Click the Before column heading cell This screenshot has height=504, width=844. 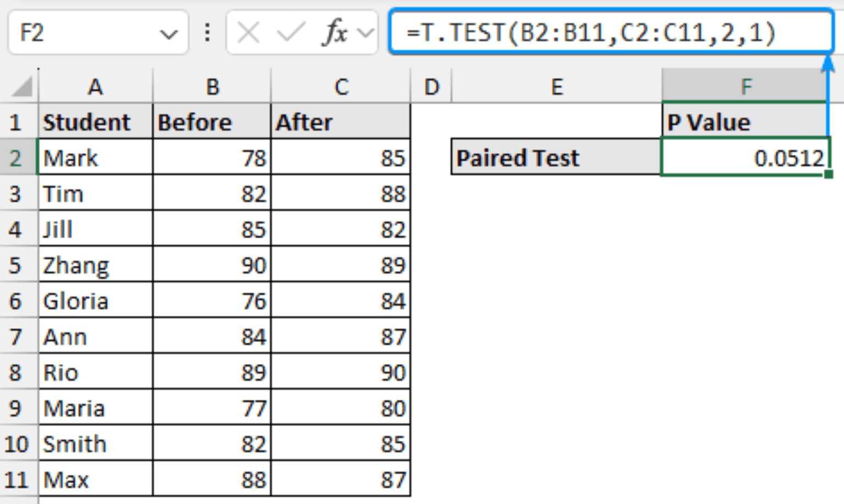(212, 122)
